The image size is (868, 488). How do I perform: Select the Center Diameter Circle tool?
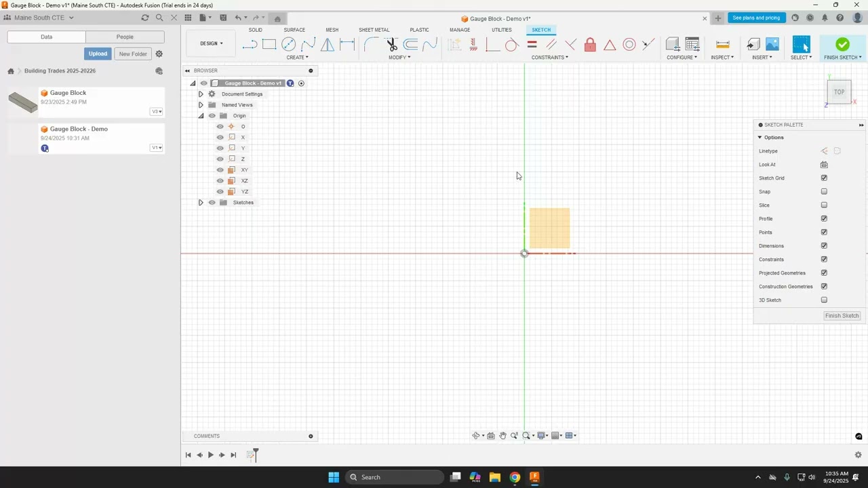(x=289, y=45)
